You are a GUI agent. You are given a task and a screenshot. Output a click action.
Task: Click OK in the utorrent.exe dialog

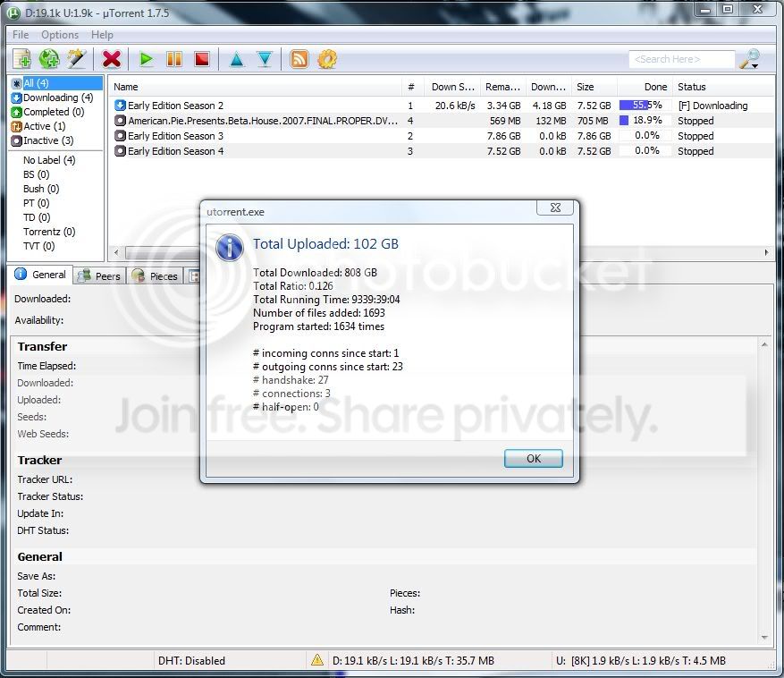pyautogui.click(x=533, y=458)
